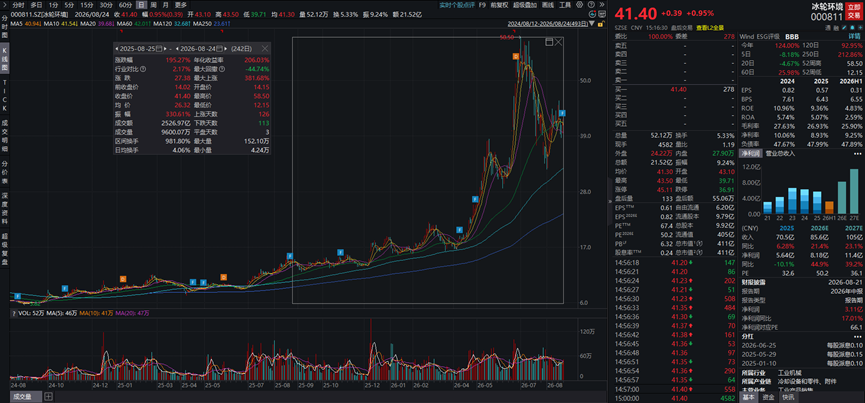Activate the 画线 drawing tool
Viewport: 865px width, 403px height.
pos(547,4)
